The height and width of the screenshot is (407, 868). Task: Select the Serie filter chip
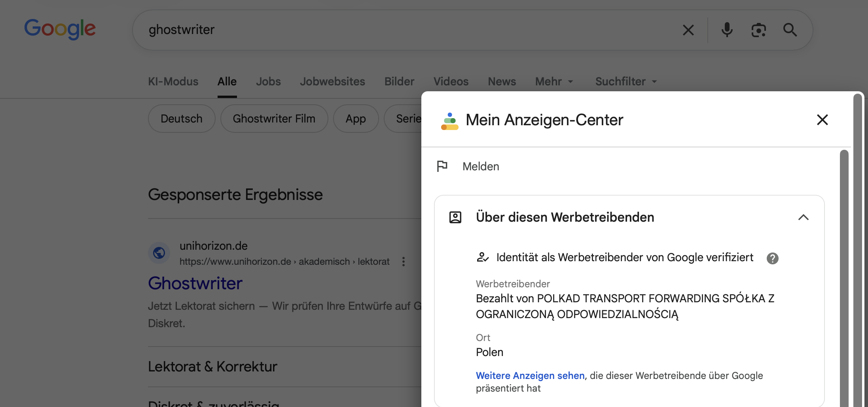click(x=404, y=119)
